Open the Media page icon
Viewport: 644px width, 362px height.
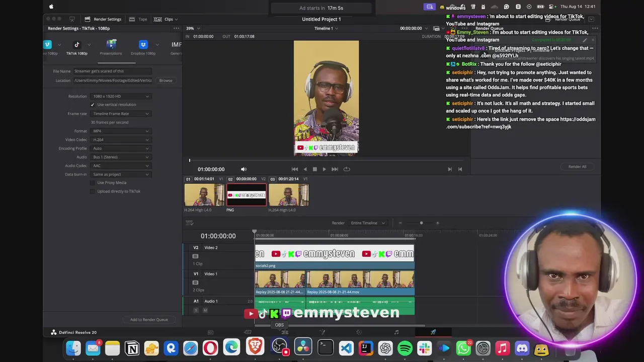210,332
